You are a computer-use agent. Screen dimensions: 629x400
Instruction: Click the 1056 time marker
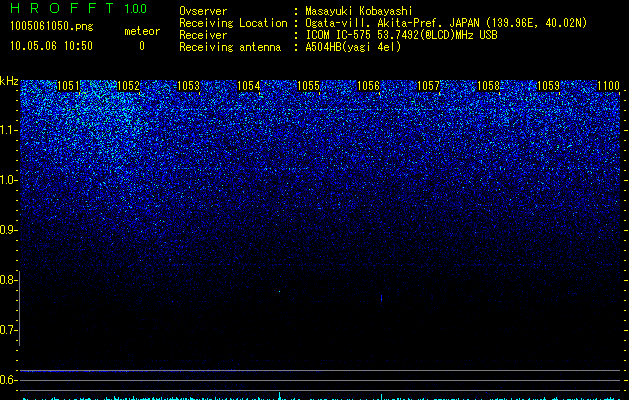point(368,86)
